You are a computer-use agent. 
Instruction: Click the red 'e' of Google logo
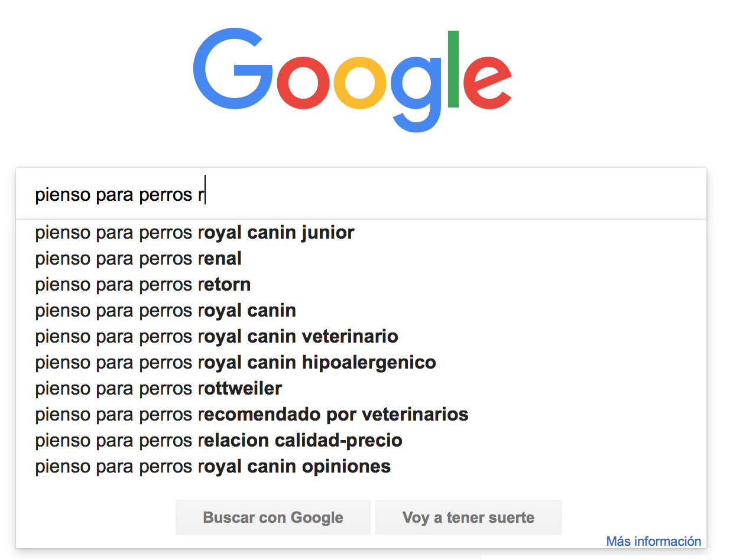(488, 83)
